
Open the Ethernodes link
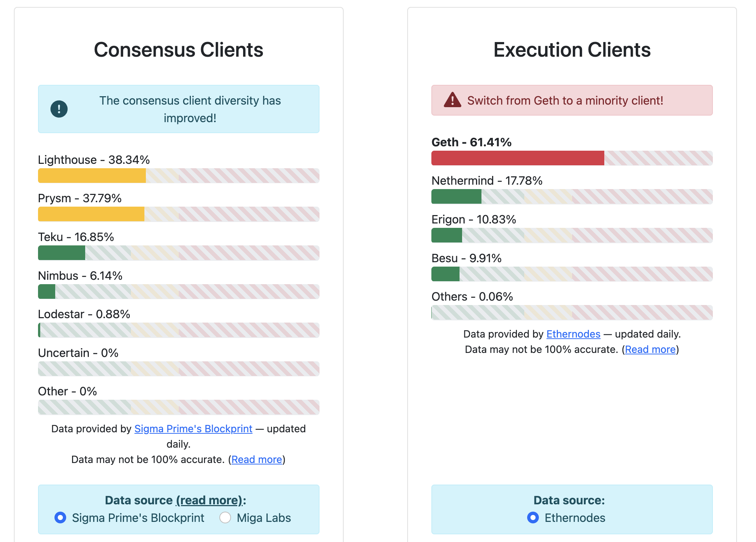tap(573, 334)
